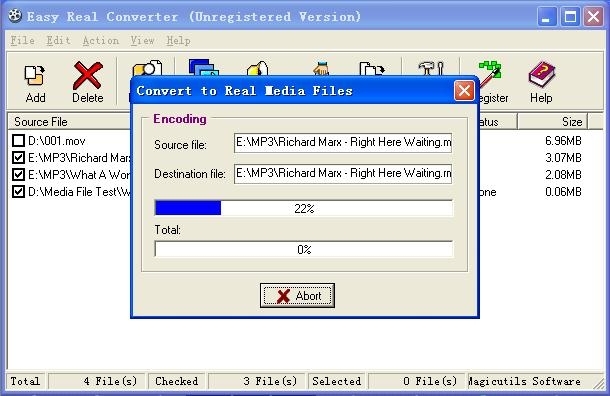
Task: Click the stacked blue windows toolbar icon
Action: (x=204, y=67)
